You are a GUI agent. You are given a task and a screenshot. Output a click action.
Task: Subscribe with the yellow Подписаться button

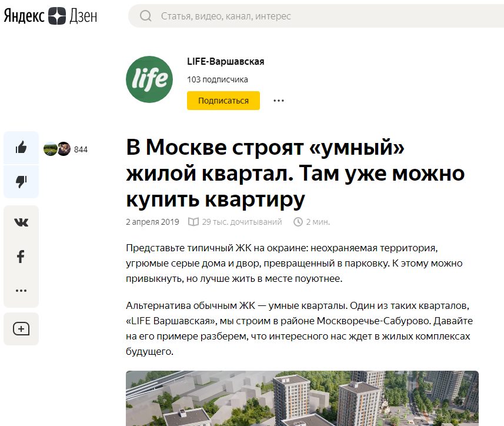tap(223, 101)
